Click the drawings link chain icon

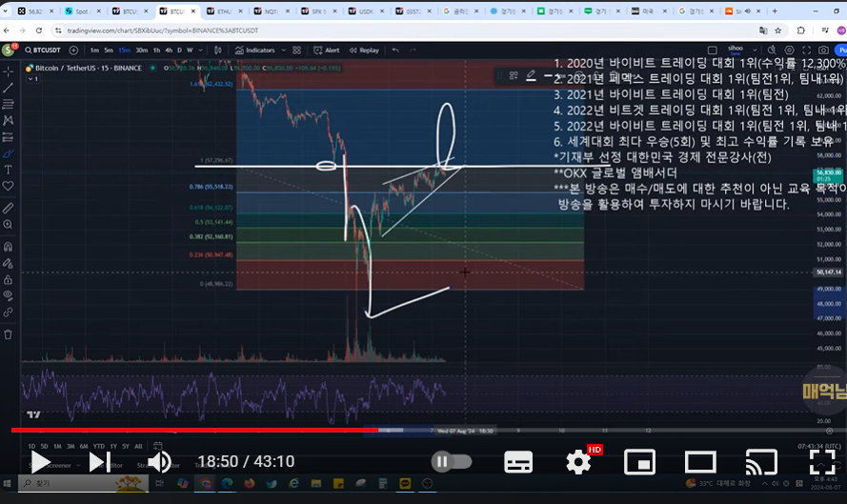point(9,312)
